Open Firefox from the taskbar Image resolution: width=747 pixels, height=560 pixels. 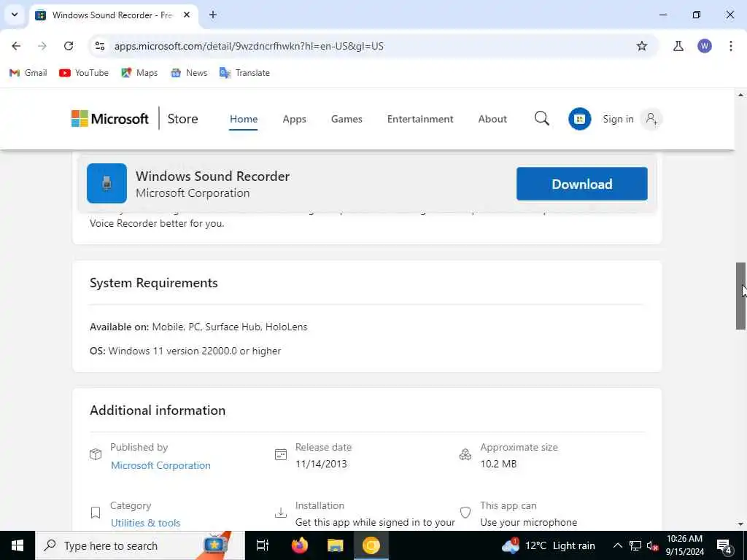(x=299, y=545)
